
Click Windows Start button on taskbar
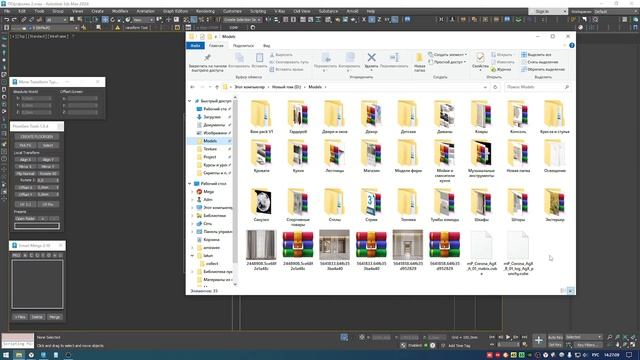pyautogui.click(x=6, y=355)
